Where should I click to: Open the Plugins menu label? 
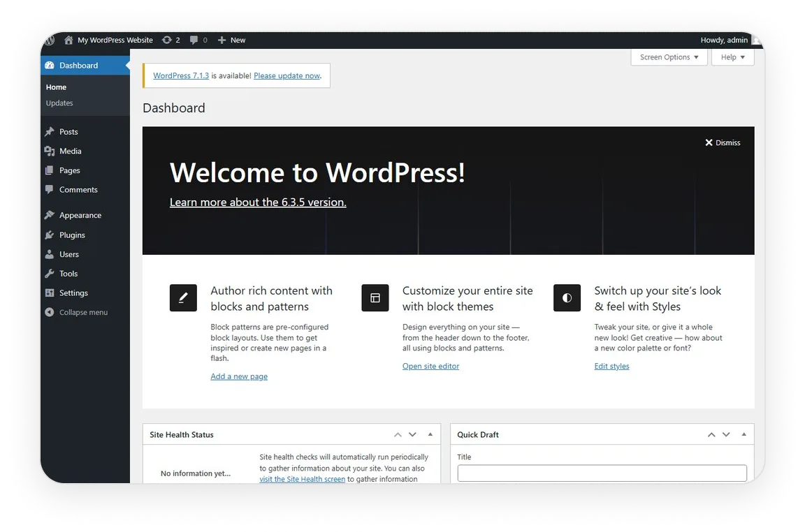[73, 235]
